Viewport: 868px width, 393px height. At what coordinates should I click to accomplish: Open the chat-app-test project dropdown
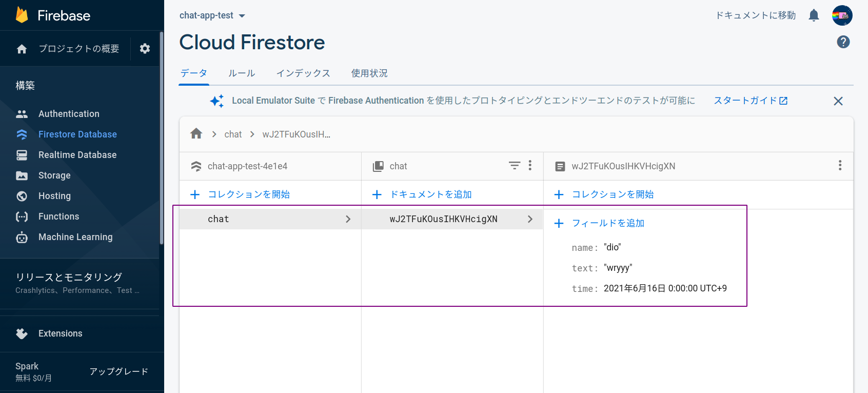click(x=212, y=15)
